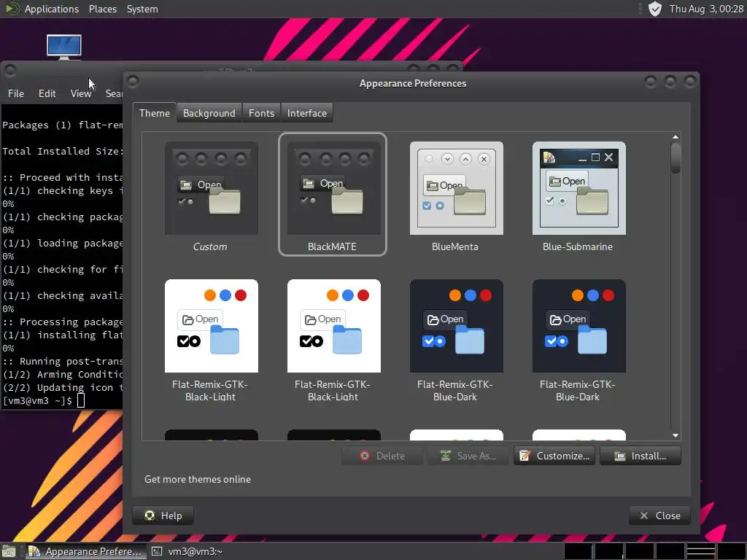Click the ':: Processing package' terminal line
Image resolution: width=747 pixels, height=560 pixels.
(63, 322)
